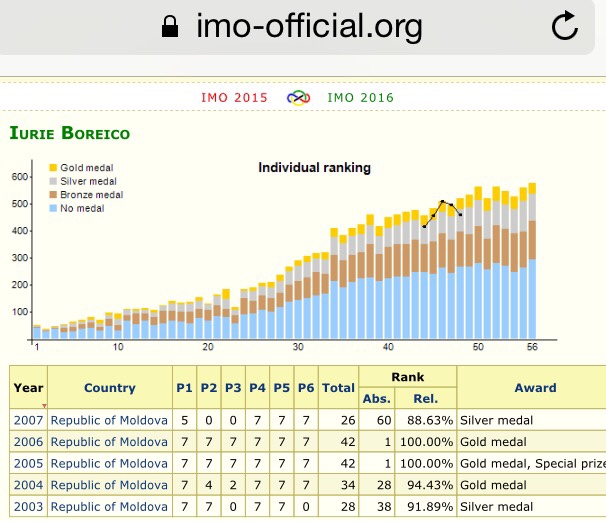The width and height of the screenshot is (606, 521).
Task: Open Republic of Moldova in the 2003 row
Action: [x=109, y=506]
